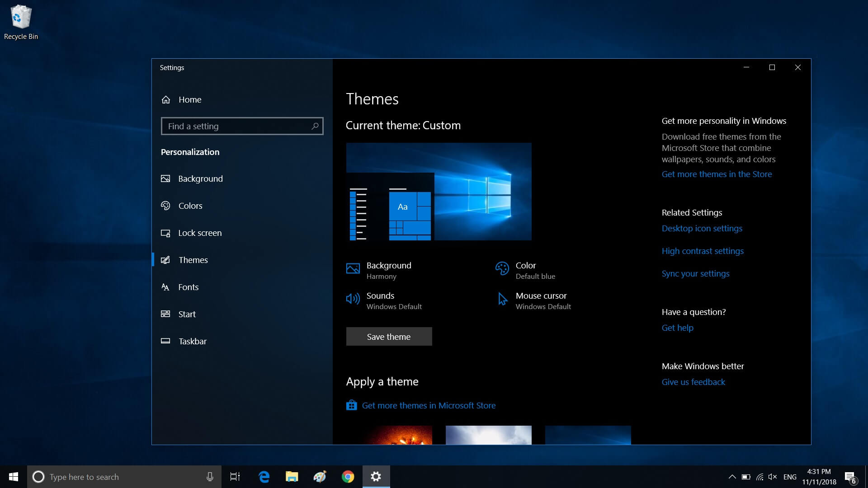Click the Colors palette icon in sidebar

click(x=165, y=206)
